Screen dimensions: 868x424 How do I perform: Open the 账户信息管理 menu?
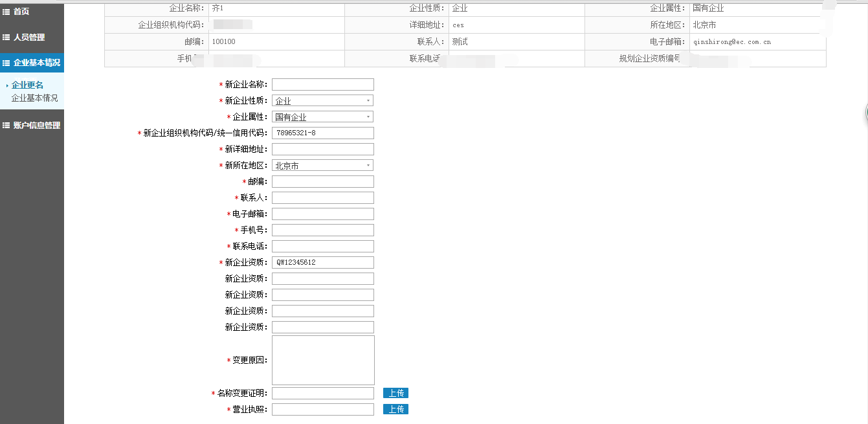[x=36, y=126]
